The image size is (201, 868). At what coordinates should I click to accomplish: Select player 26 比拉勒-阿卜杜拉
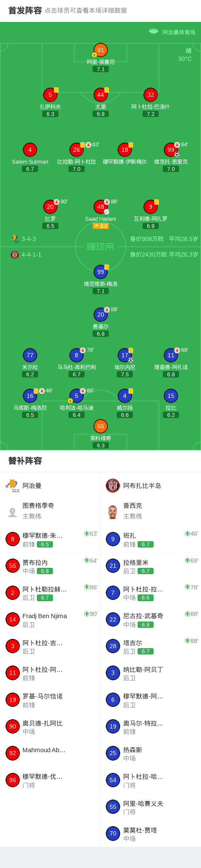[77, 150]
